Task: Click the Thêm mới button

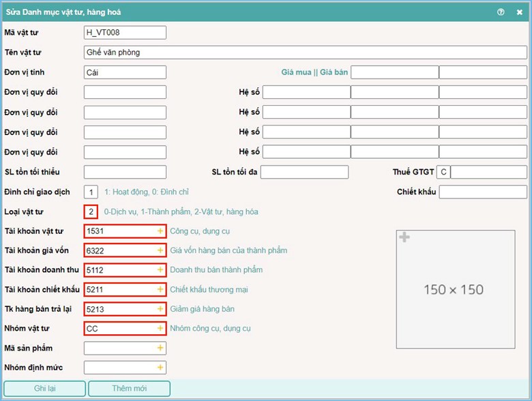Action: [x=129, y=389]
